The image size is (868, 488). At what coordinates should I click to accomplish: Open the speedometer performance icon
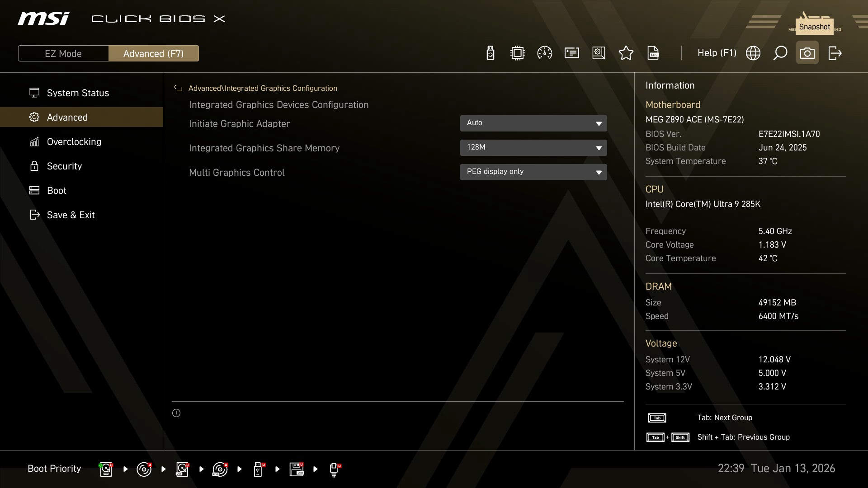[544, 53]
